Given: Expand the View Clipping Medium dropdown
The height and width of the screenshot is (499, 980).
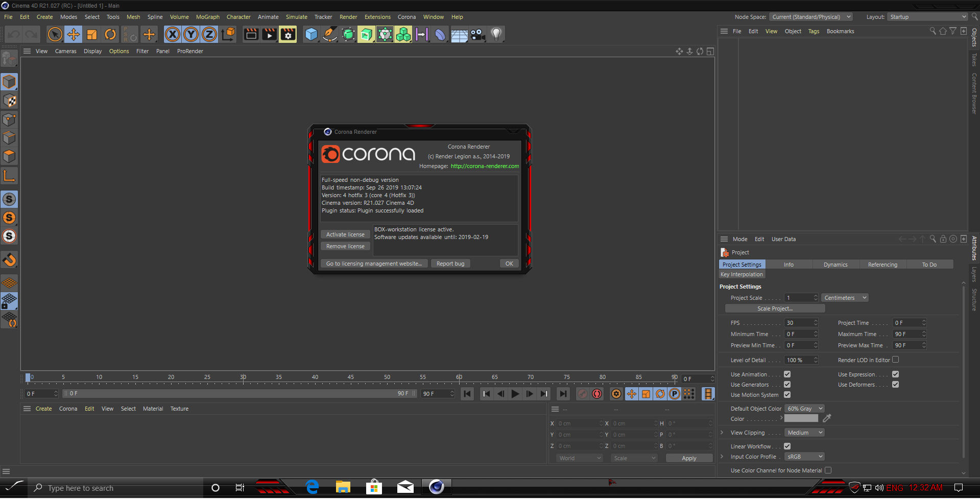Looking at the screenshot, I should (804, 433).
